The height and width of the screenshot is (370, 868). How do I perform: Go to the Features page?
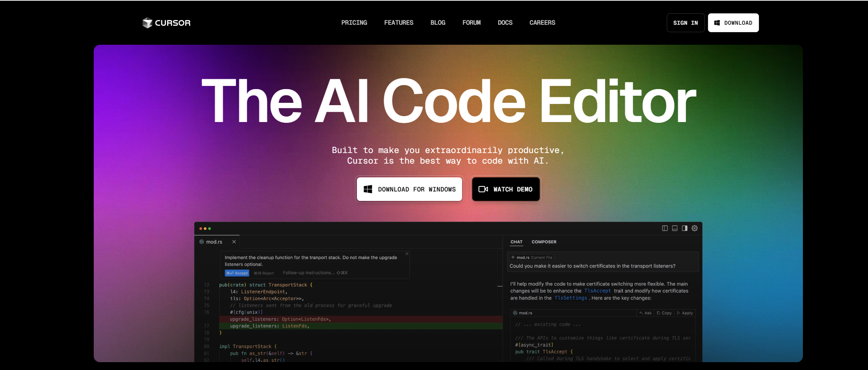(x=399, y=23)
